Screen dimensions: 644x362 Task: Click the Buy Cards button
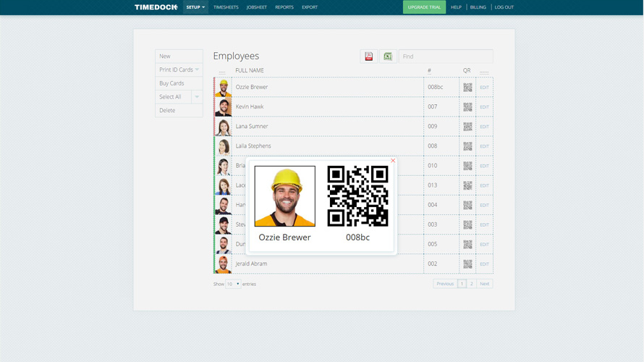click(179, 83)
